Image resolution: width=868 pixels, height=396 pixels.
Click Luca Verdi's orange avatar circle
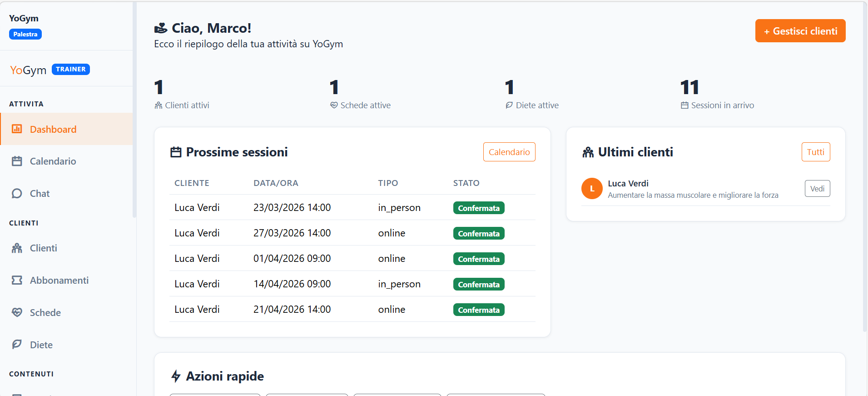[592, 189]
